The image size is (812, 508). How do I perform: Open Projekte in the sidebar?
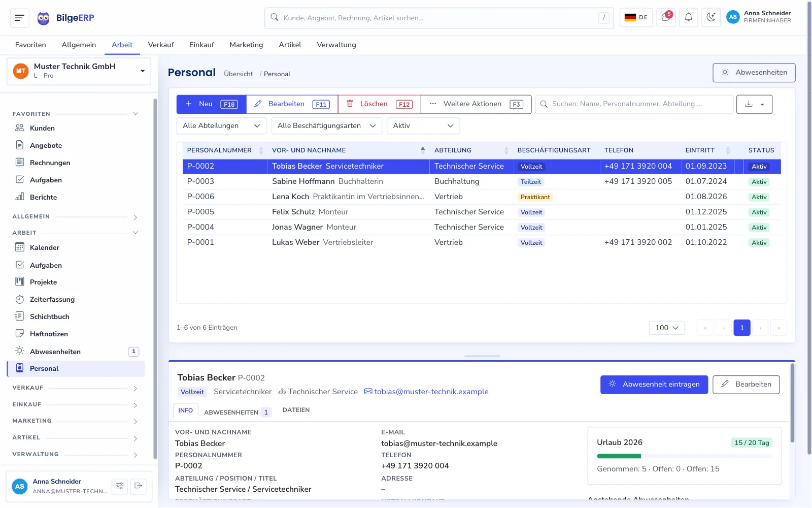pyautogui.click(x=76, y=282)
